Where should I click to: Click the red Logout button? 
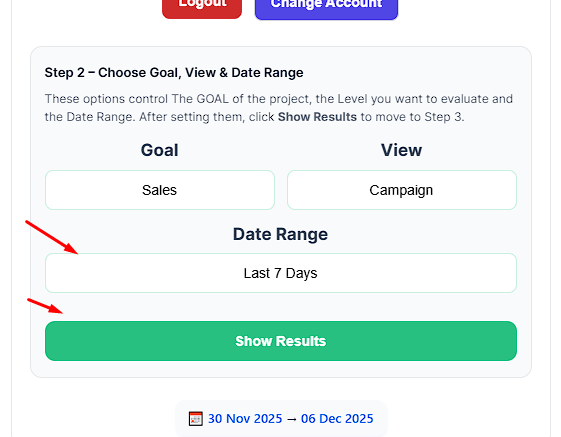click(202, 7)
